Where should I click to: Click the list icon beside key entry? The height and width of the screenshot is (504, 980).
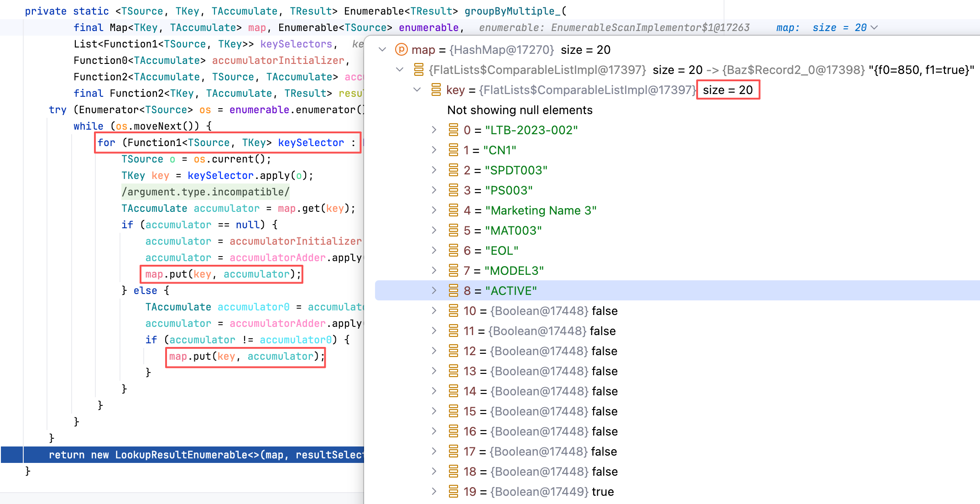436,89
